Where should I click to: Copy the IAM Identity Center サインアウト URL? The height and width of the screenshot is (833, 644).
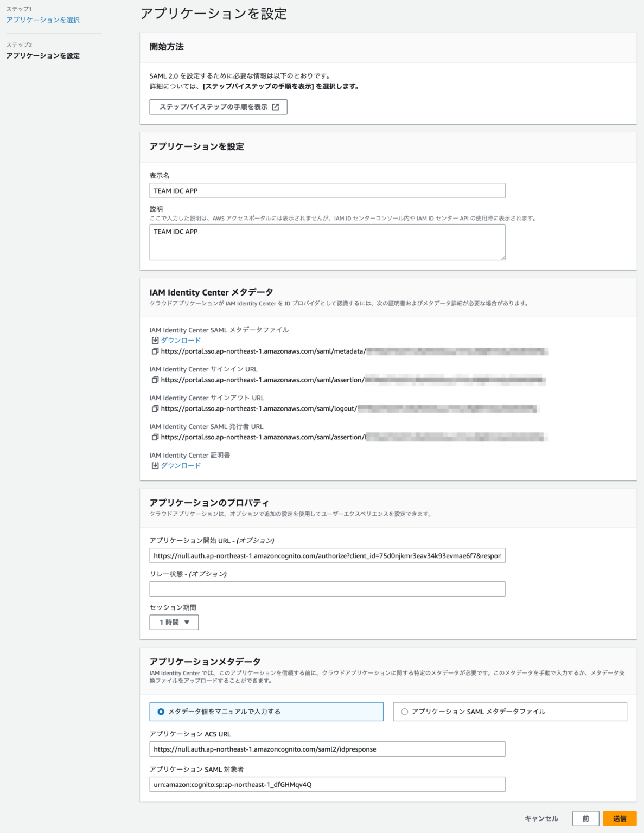point(154,408)
